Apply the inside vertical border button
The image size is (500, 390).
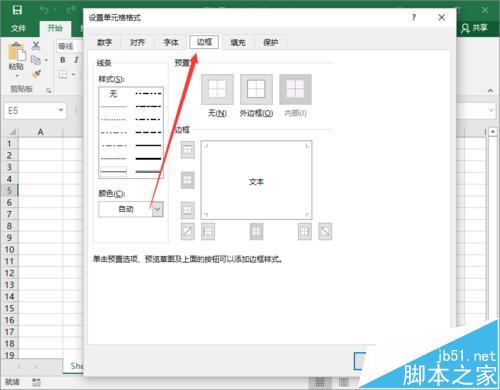point(256,231)
